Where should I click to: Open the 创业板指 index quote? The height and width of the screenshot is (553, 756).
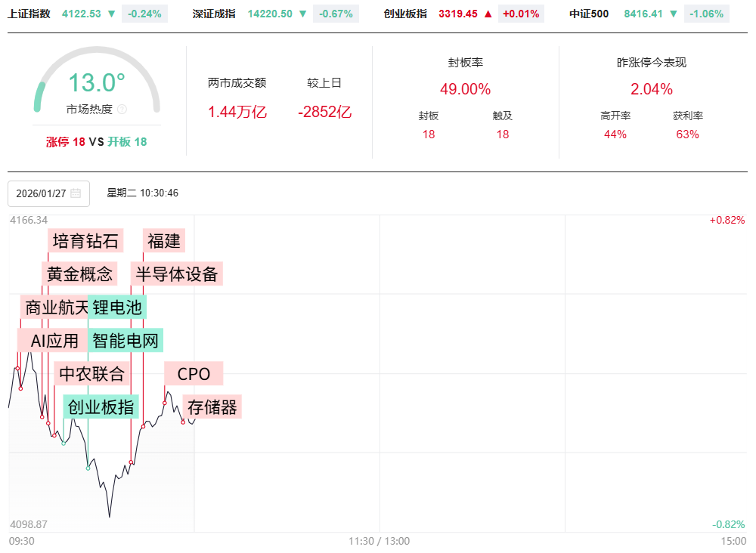pos(405,14)
